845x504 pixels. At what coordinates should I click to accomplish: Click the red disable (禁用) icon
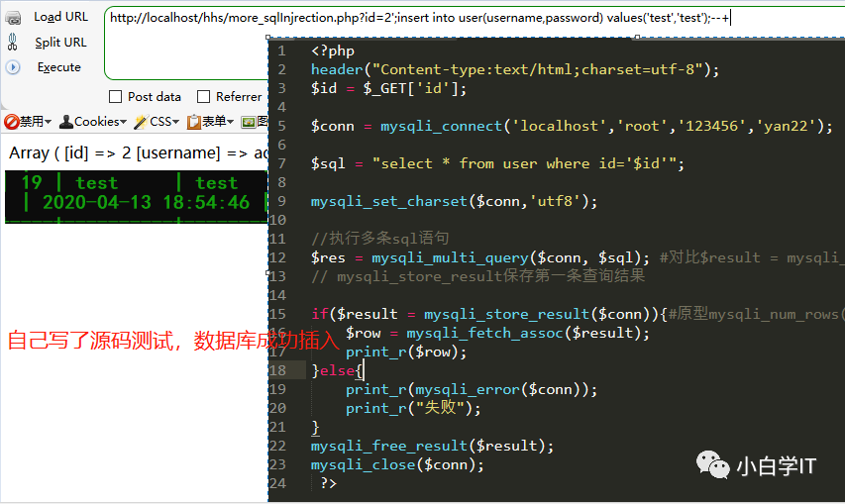pyautogui.click(x=11, y=122)
